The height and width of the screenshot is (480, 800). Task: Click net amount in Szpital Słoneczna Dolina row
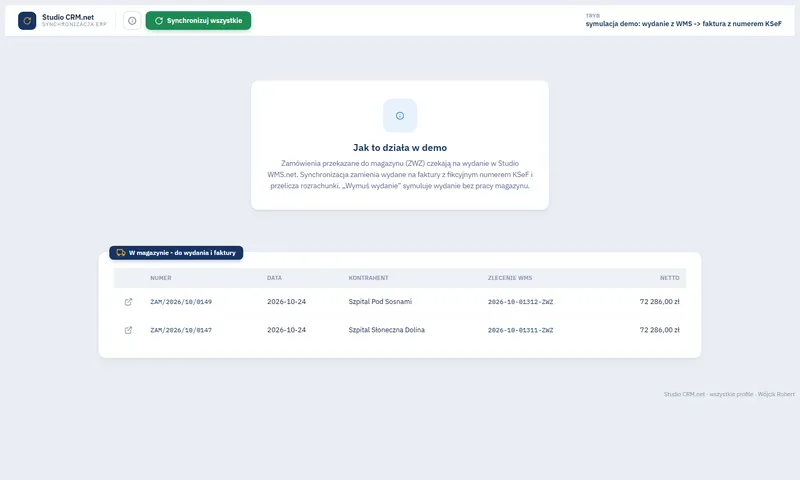coord(660,330)
